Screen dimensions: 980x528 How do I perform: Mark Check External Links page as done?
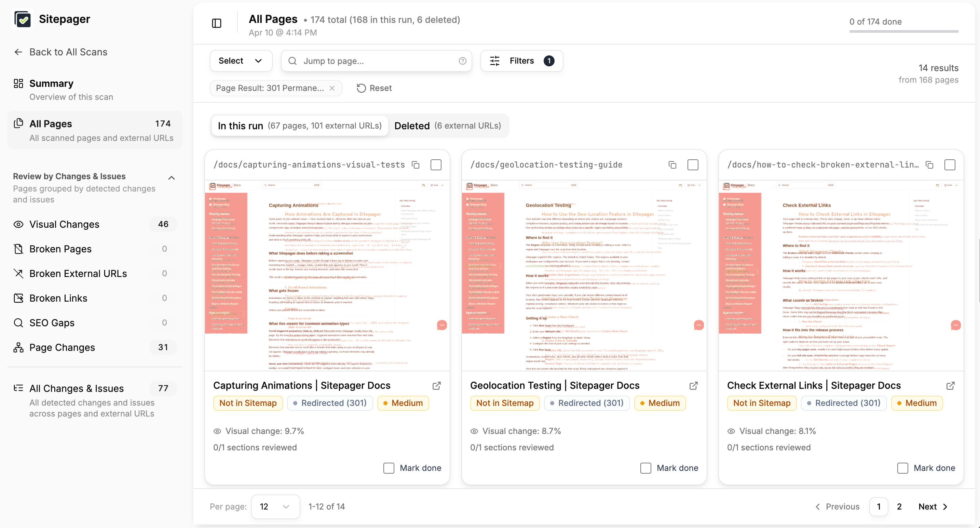point(903,468)
